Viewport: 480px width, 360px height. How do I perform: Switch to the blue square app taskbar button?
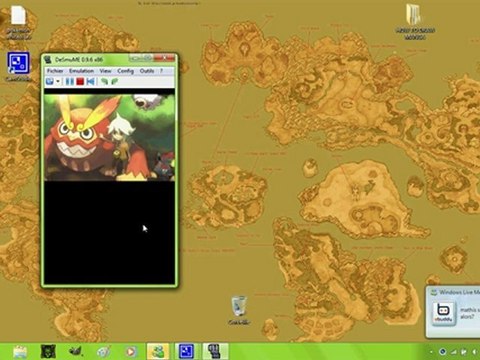coord(186,352)
